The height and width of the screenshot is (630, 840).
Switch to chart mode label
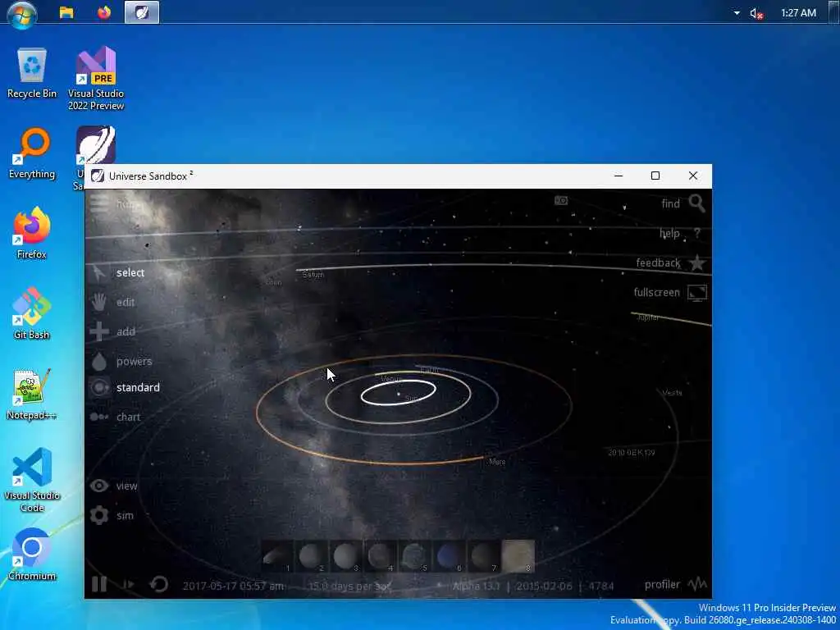129,417
